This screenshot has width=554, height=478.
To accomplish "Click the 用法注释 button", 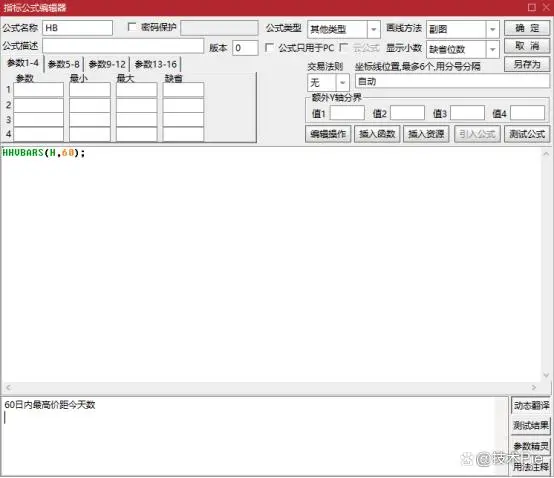I will pyautogui.click(x=531, y=467).
